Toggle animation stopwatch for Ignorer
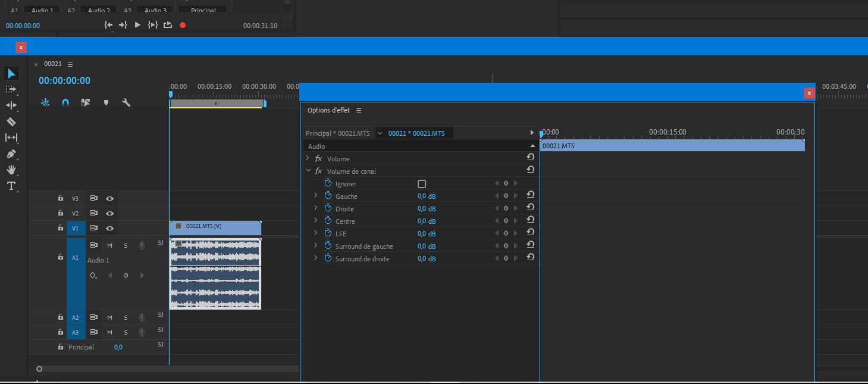The height and width of the screenshot is (384, 868). pyautogui.click(x=328, y=183)
